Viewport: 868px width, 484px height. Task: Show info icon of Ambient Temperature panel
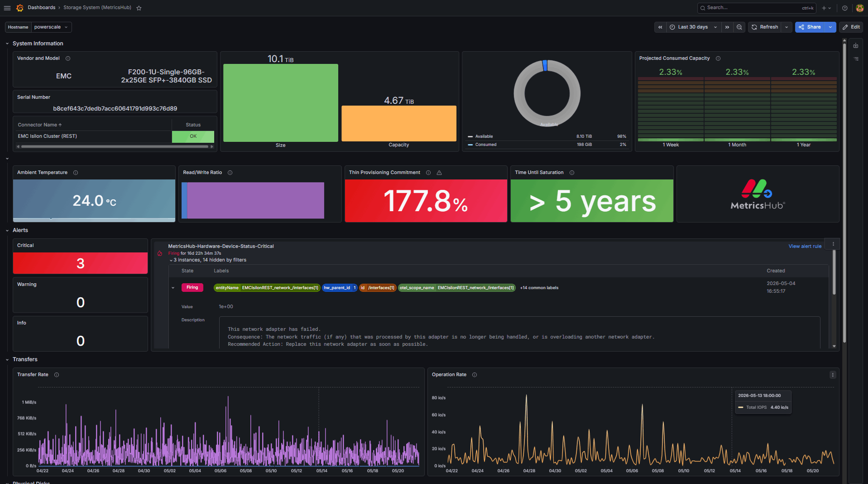point(76,173)
